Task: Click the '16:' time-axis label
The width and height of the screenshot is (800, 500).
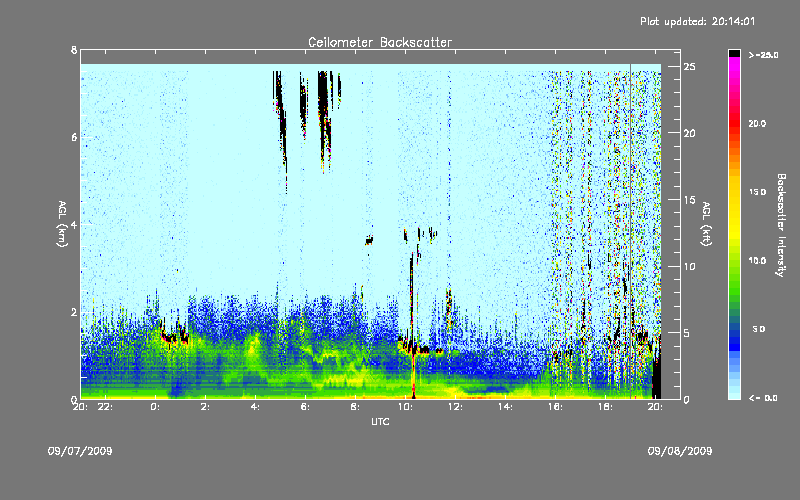Action: coord(556,407)
